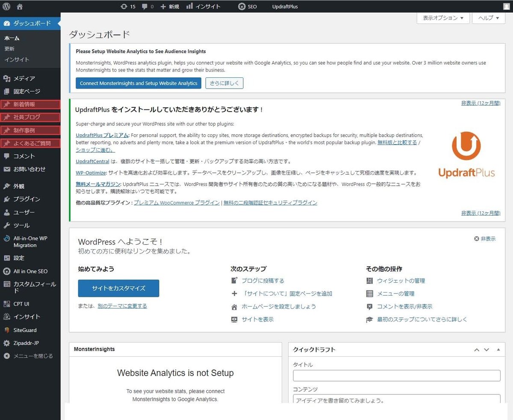Open コメントを表示/非表示 link
Screen dimensions: 513x420
click(x=405, y=306)
